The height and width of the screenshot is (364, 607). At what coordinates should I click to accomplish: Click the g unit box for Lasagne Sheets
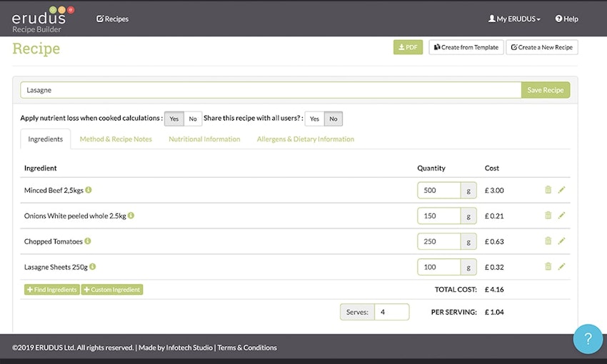468,267
